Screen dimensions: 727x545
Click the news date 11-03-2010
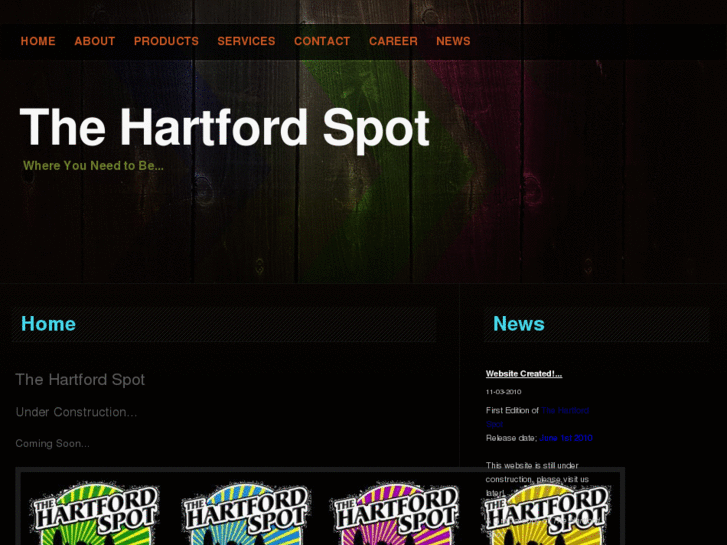pos(504,392)
